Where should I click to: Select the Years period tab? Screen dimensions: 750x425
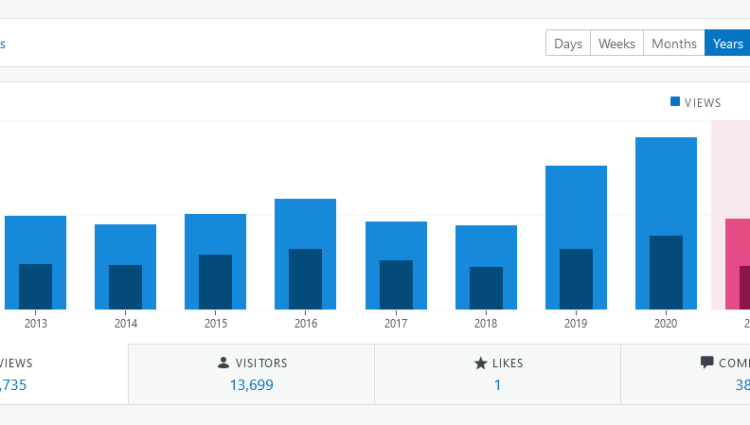[x=727, y=44]
